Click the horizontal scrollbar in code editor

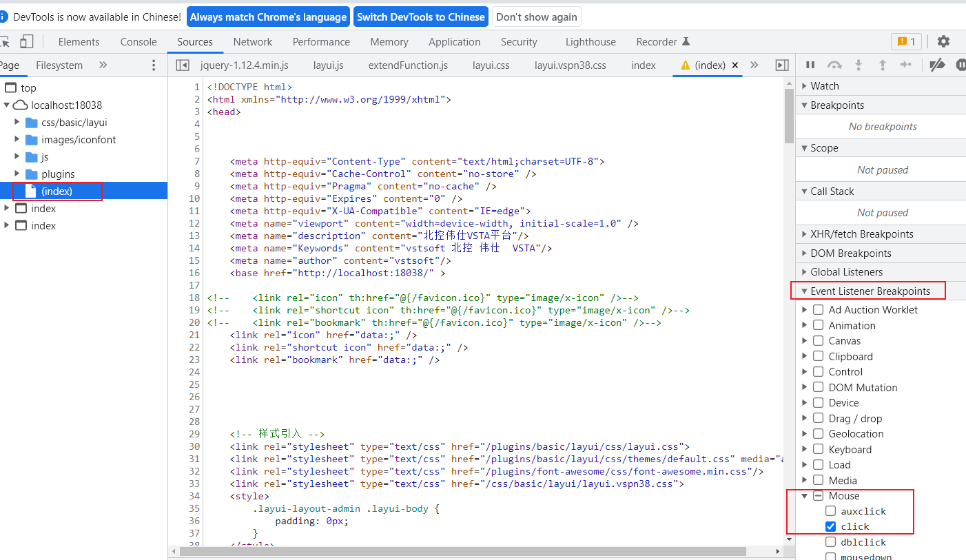462,552
